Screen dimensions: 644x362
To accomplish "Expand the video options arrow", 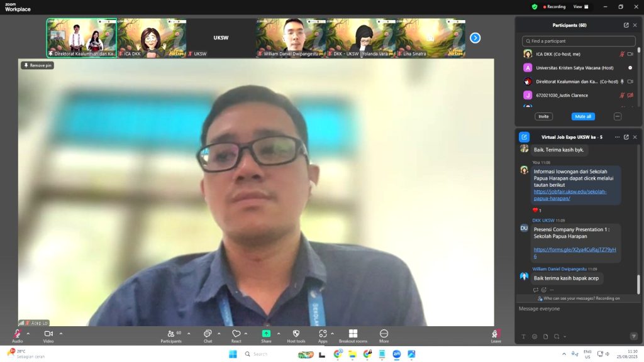I will pyautogui.click(x=61, y=333).
